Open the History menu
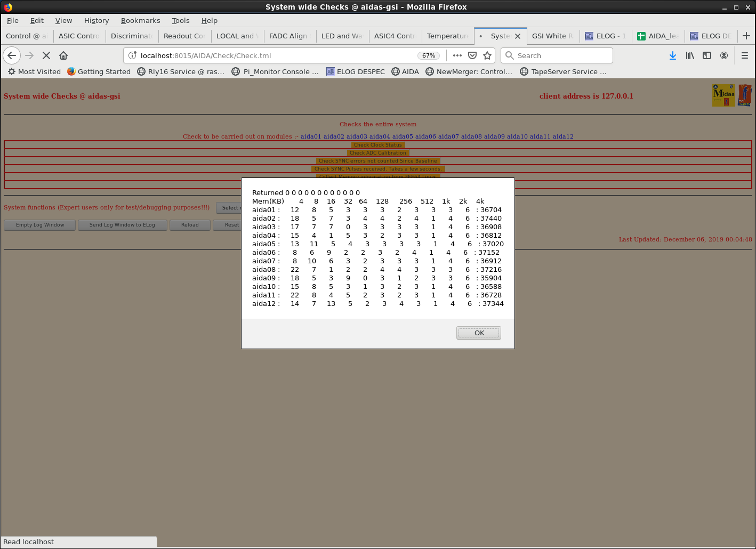756x549 pixels. tap(96, 20)
